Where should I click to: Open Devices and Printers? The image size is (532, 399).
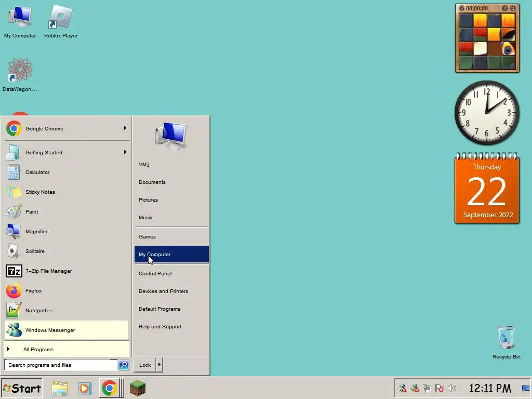coord(171,291)
